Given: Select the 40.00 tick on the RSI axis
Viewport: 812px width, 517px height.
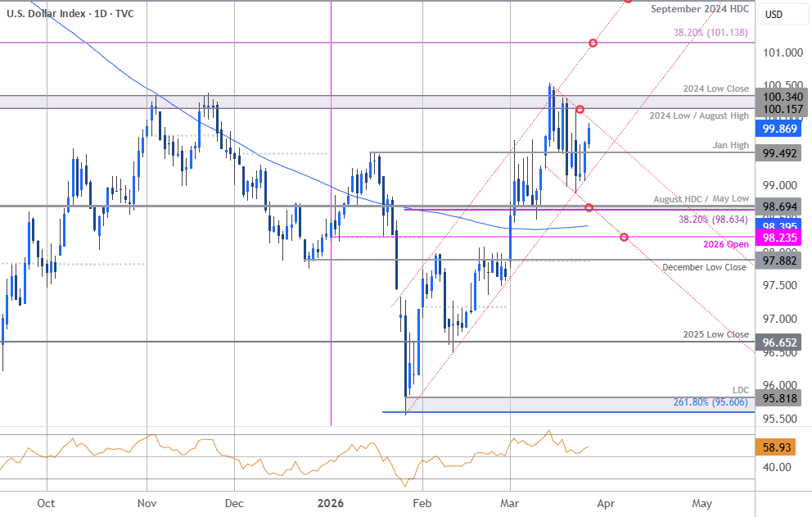Looking at the screenshot, I should coord(778,467).
